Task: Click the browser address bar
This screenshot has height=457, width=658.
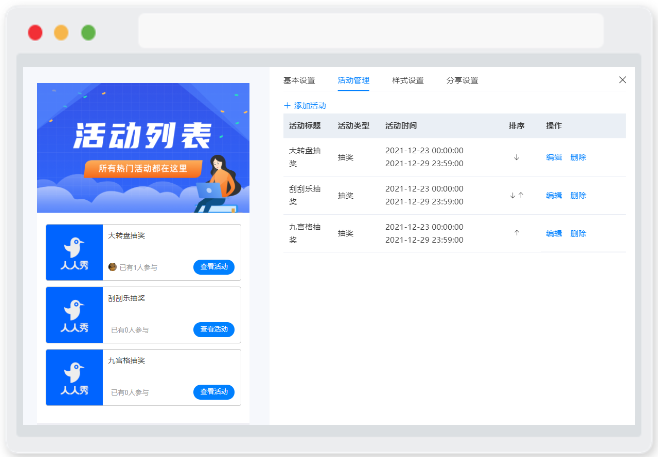Action: coord(371,31)
